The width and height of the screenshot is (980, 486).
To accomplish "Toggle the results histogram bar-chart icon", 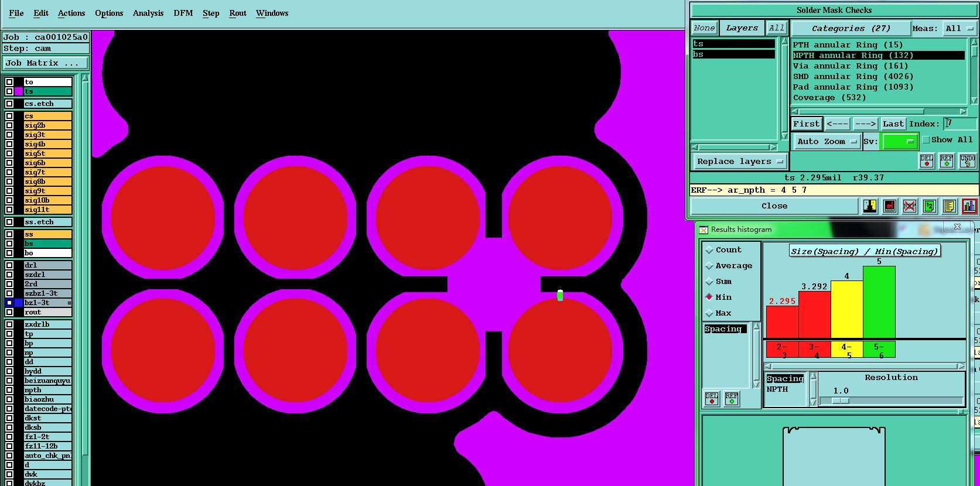I will (x=969, y=206).
